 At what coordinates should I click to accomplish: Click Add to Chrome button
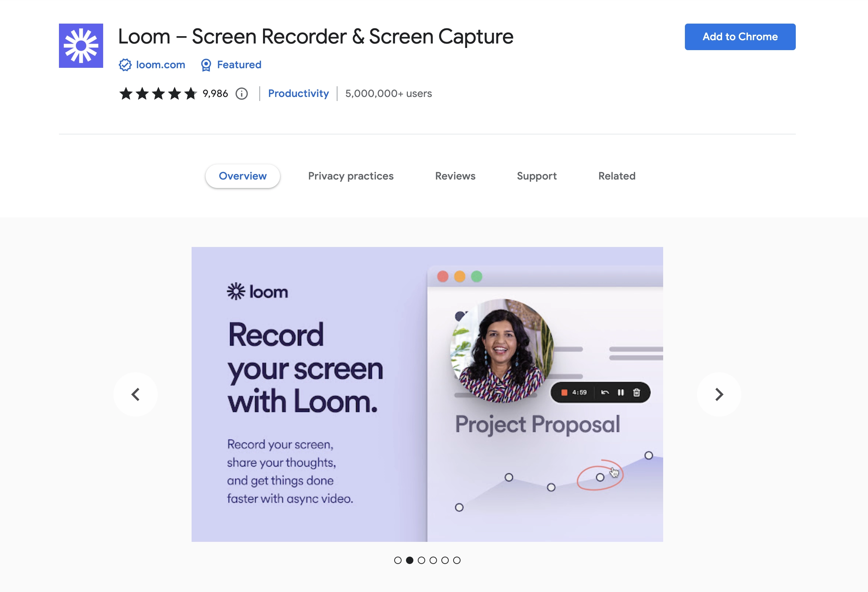click(740, 36)
